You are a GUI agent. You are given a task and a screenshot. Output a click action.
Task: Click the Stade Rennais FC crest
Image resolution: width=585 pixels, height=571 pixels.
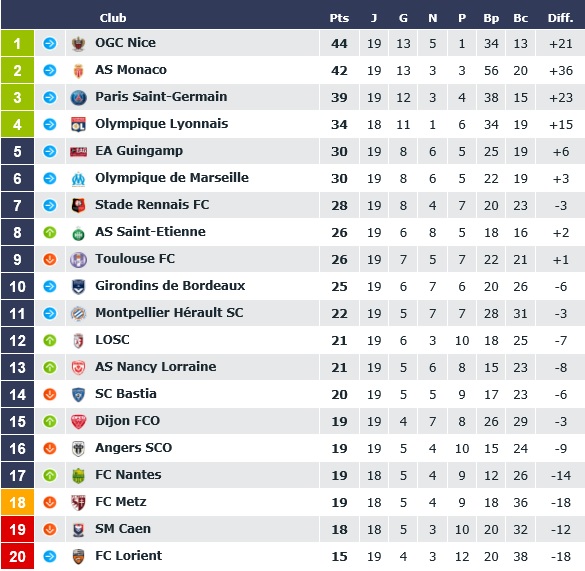click(x=78, y=205)
